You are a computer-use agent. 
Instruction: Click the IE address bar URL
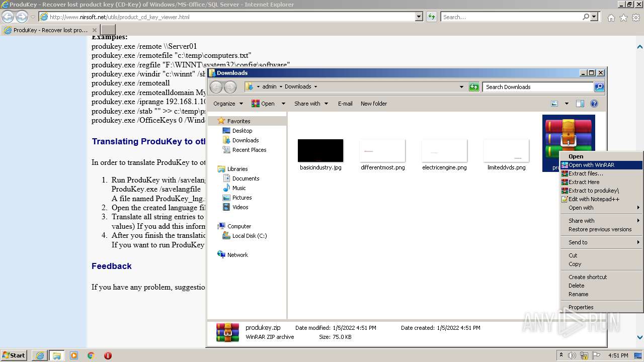coord(120,17)
